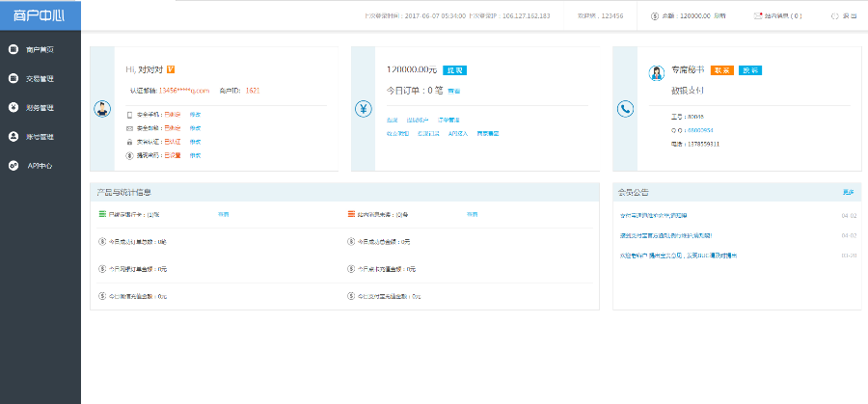The height and width of the screenshot is (404, 868).
Task: Click 更多 in the 会员公告 panel
Action: point(848,192)
